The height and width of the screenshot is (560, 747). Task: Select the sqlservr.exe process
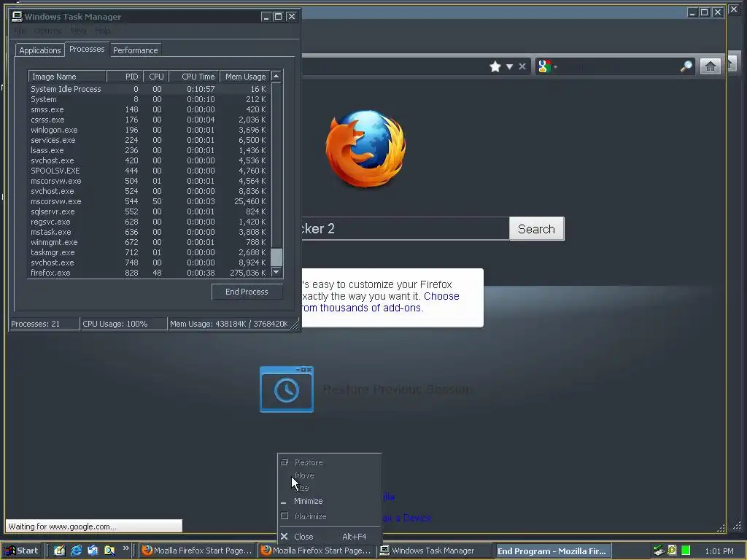click(x=149, y=211)
